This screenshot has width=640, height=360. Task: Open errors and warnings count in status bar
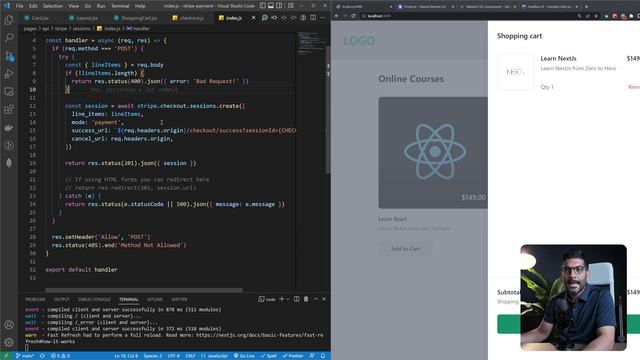click(x=60, y=356)
